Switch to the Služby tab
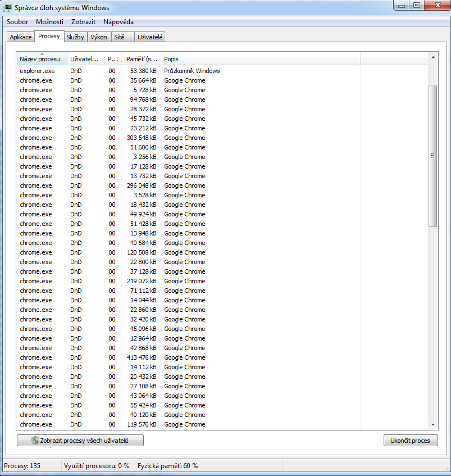 (x=75, y=37)
